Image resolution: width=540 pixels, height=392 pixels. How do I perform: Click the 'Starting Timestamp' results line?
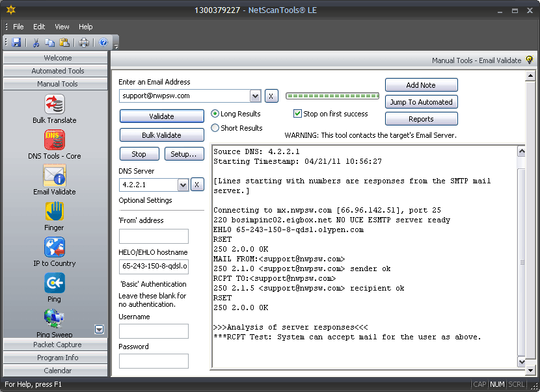[297, 161]
